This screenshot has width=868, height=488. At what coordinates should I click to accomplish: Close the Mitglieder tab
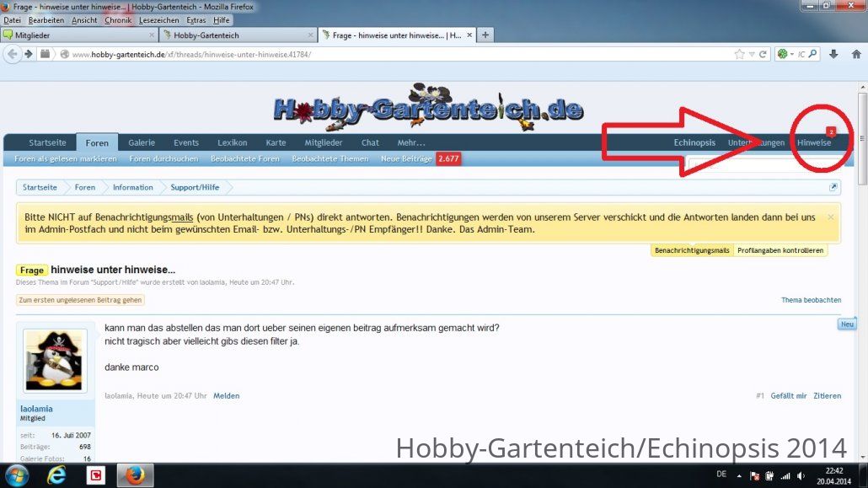(x=152, y=35)
